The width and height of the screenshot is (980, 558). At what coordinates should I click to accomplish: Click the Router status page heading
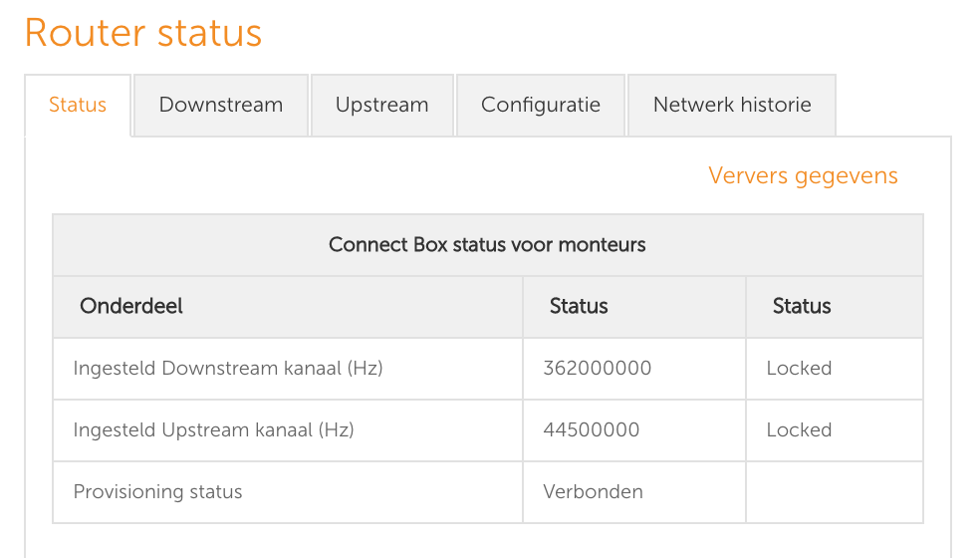click(x=143, y=32)
